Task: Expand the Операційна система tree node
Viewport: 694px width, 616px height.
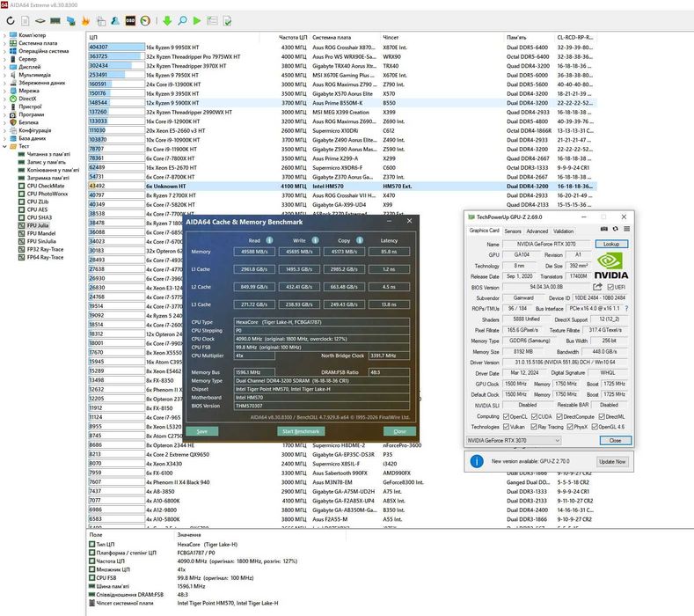Action: [x=4, y=51]
